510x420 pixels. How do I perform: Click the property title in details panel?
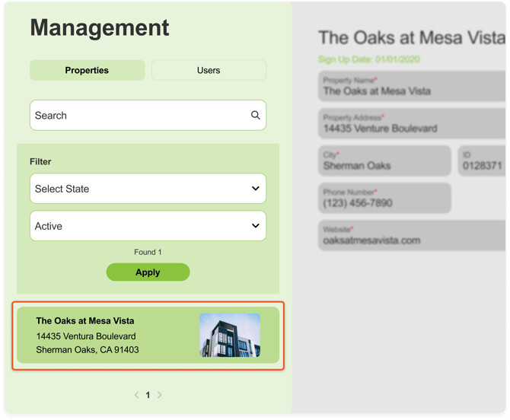pos(411,38)
